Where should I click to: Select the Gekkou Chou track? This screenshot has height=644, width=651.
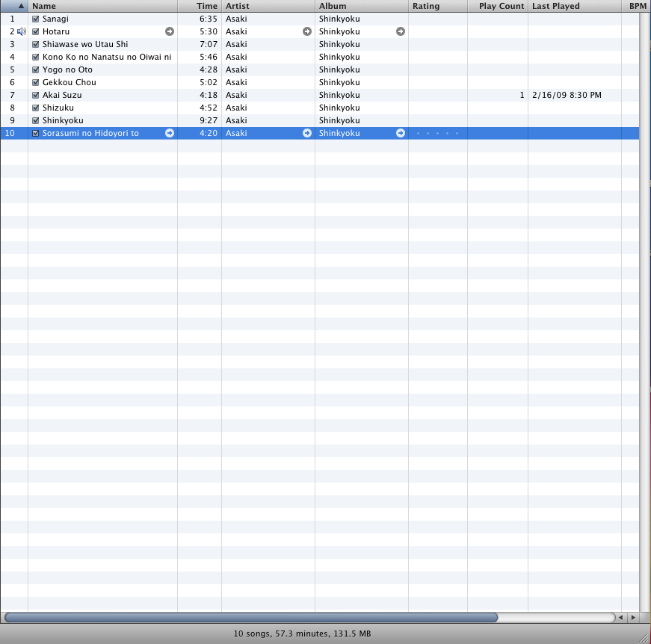70,83
